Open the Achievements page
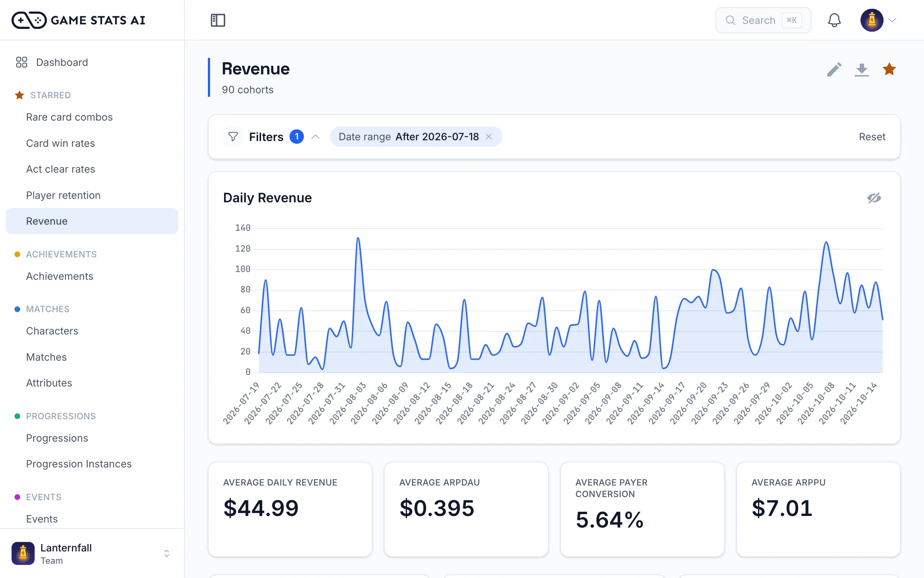 (92, 276)
